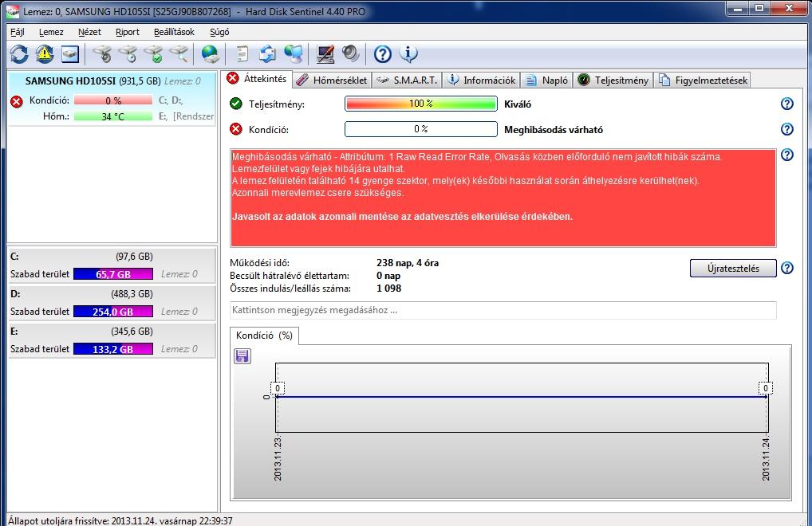This screenshot has height=526, width=812.
Task: Click the globe over disk toolbar icon
Action: point(211,53)
